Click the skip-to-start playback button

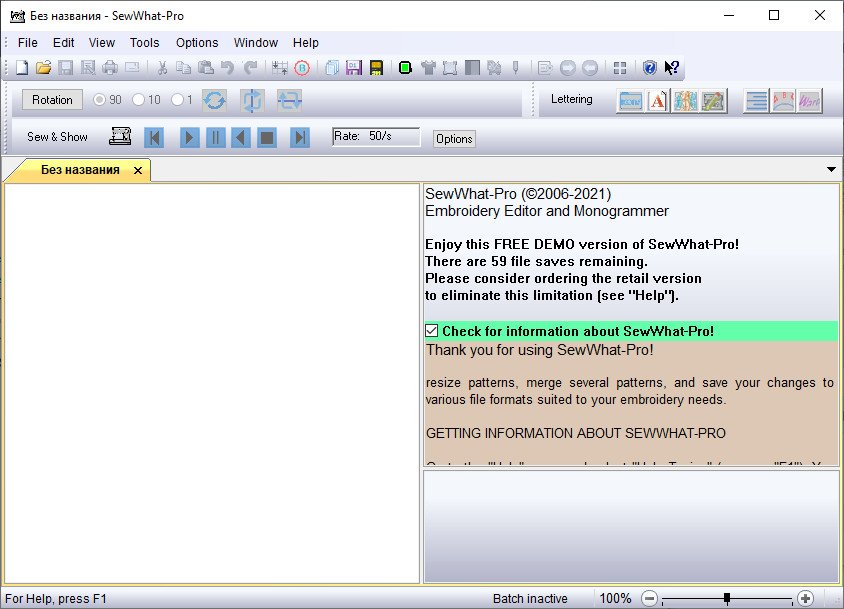(154, 138)
